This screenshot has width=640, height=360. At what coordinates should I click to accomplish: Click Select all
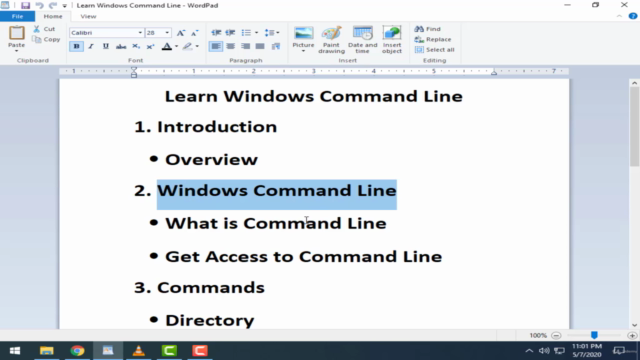(434, 50)
